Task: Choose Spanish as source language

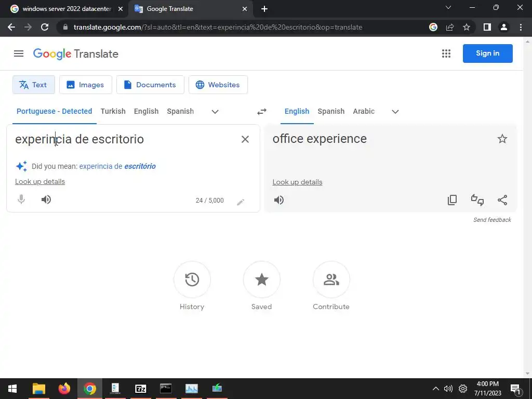Action: pos(180,111)
